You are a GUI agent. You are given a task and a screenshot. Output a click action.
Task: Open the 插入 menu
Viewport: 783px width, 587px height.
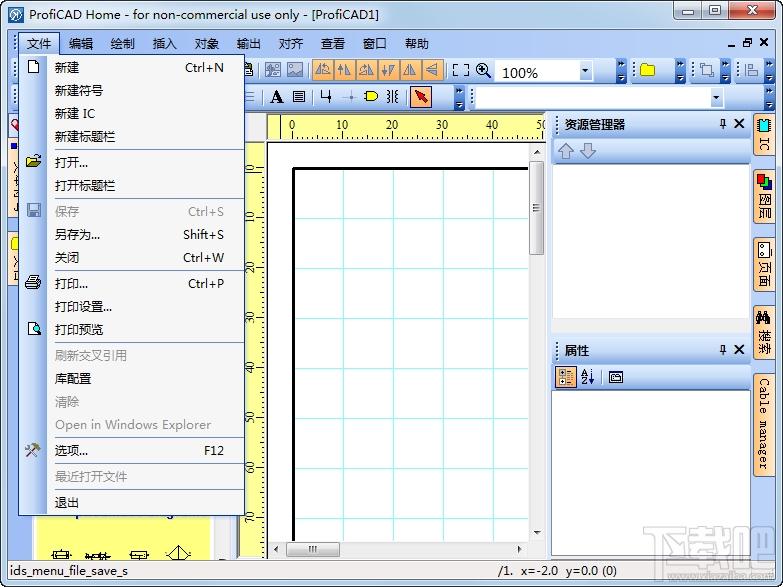pyautogui.click(x=165, y=43)
